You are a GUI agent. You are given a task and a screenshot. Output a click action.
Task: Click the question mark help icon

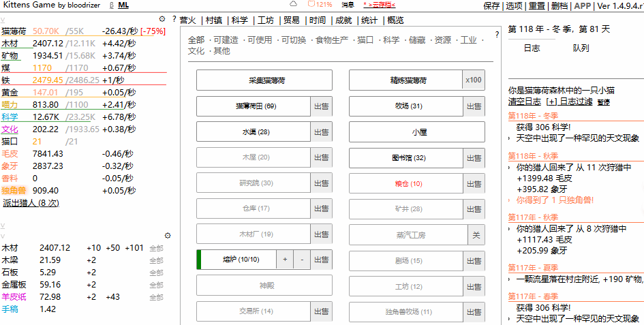(x=174, y=20)
